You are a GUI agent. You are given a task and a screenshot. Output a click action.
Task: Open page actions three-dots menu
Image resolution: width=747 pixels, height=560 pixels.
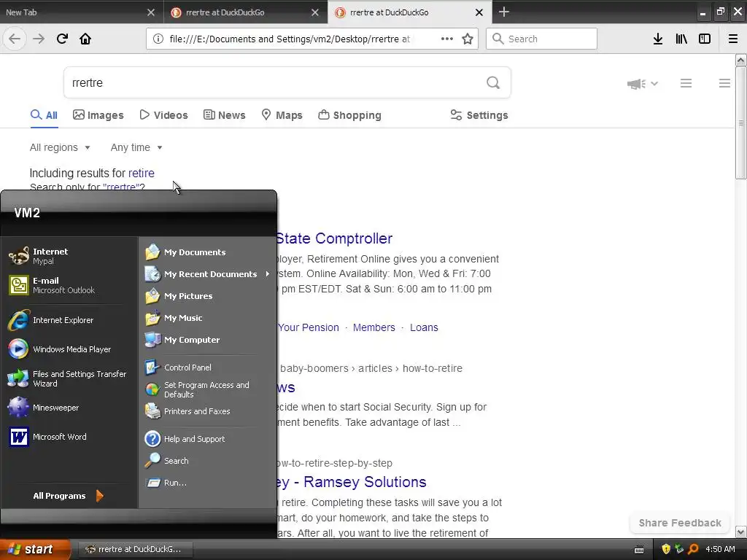pyautogui.click(x=447, y=39)
